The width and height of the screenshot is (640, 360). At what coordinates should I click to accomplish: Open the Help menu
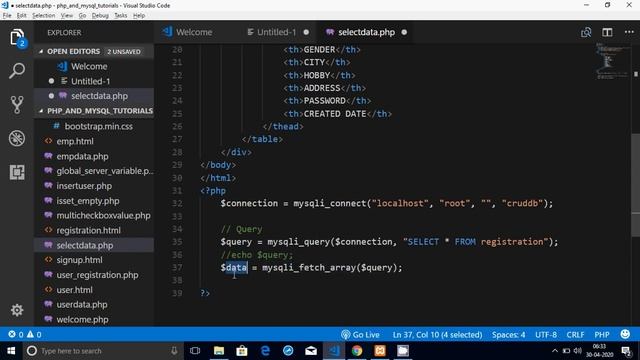[139, 16]
